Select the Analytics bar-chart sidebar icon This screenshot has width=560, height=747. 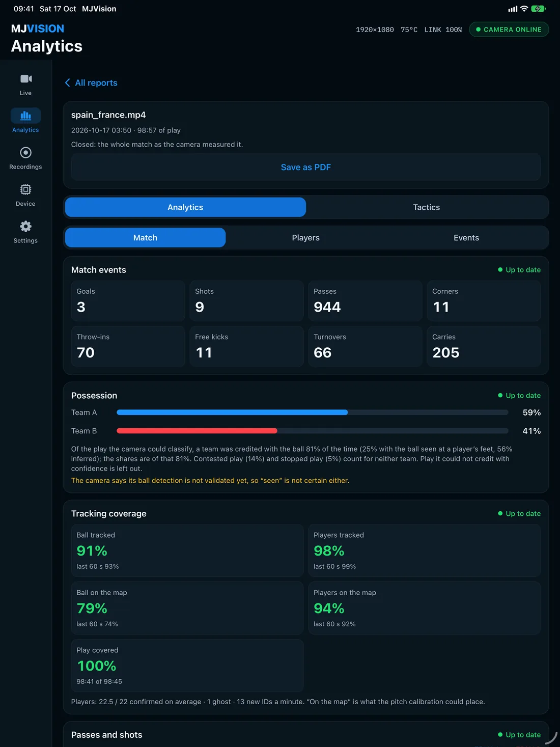[x=25, y=116]
